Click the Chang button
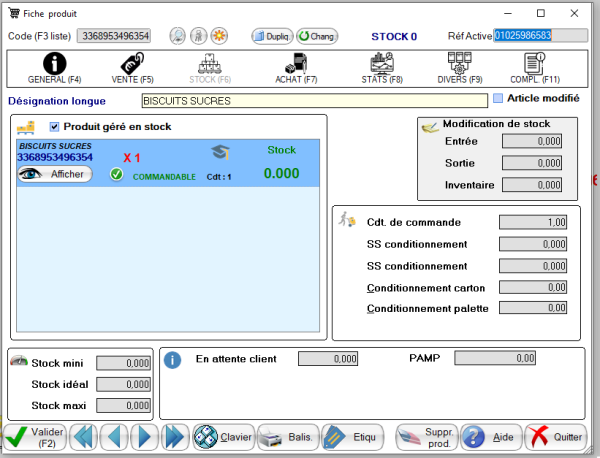 point(316,36)
